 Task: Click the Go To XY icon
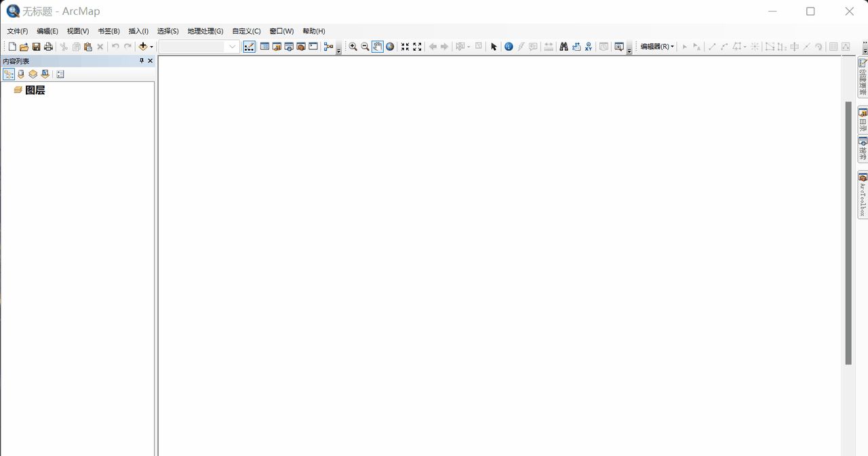(588, 47)
